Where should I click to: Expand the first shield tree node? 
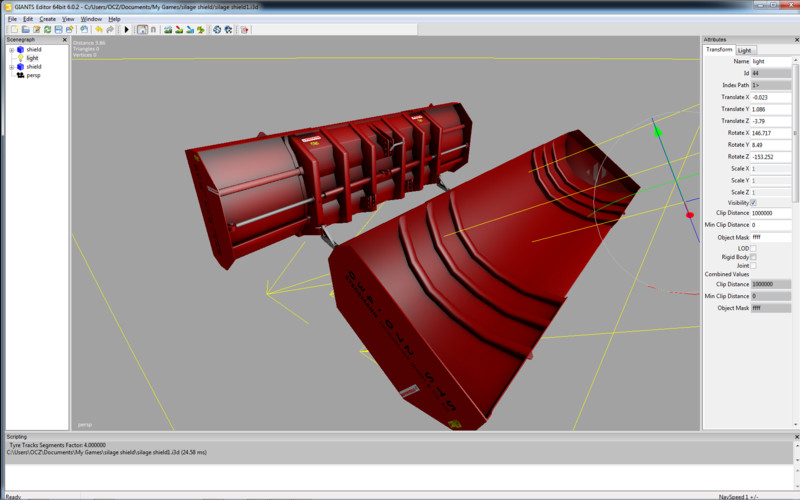point(11,50)
